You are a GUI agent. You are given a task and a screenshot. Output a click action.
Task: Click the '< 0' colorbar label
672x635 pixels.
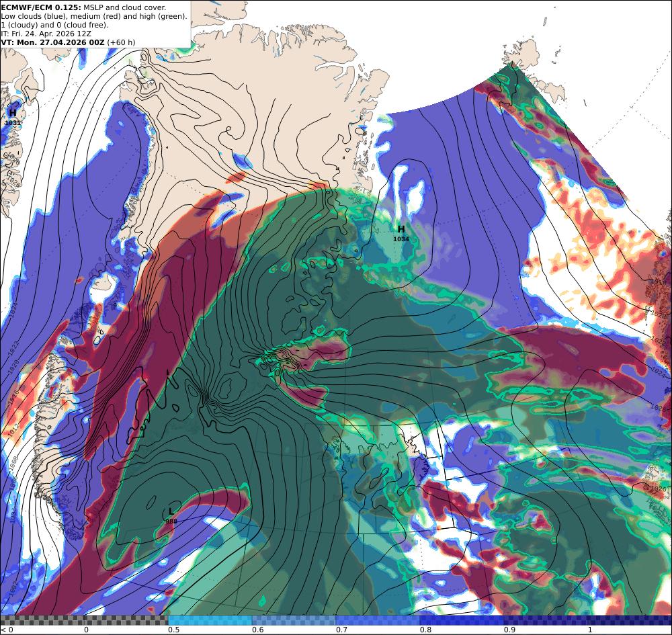(7, 630)
